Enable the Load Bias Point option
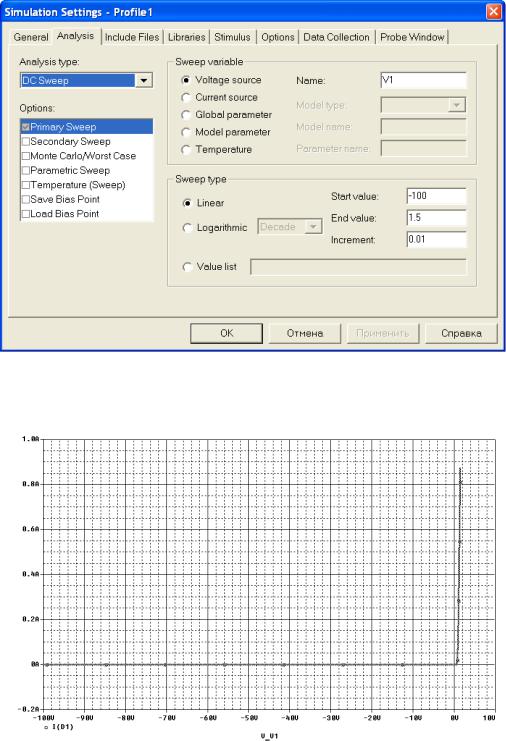 (26, 214)
